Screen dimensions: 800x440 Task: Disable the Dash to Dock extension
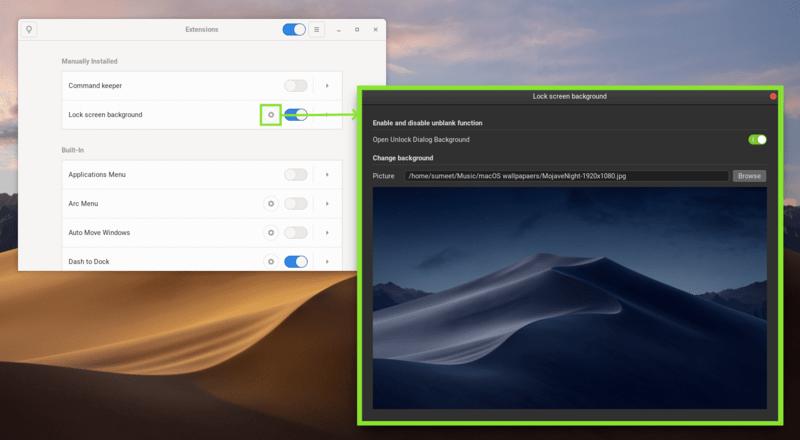pyautogui.click(x=296, y=262)
